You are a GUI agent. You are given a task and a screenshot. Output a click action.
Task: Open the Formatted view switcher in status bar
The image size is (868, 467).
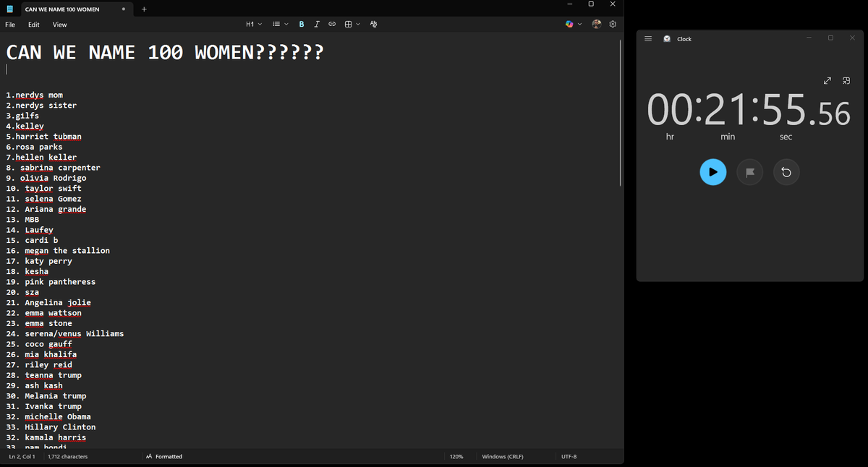(164, 457)
